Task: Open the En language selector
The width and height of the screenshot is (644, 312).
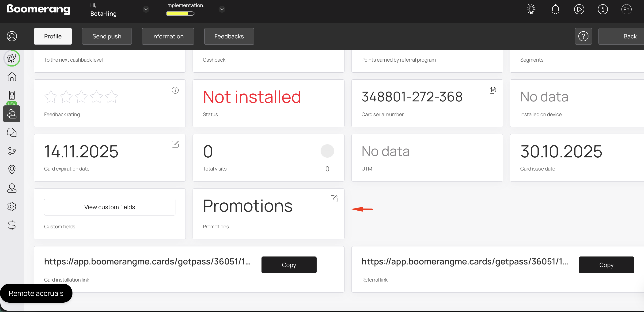Action: [626, 9]
